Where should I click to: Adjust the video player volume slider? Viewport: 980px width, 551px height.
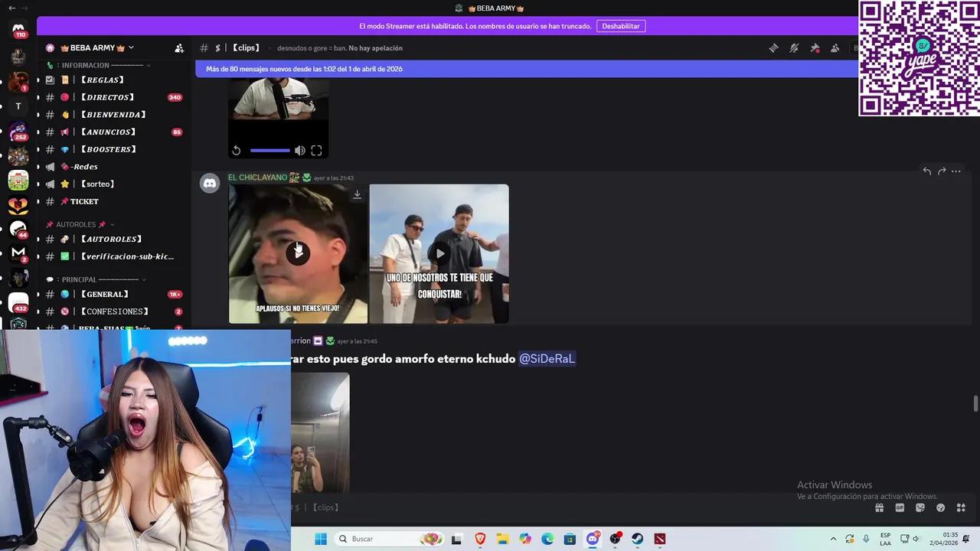(x=269, y=150)
